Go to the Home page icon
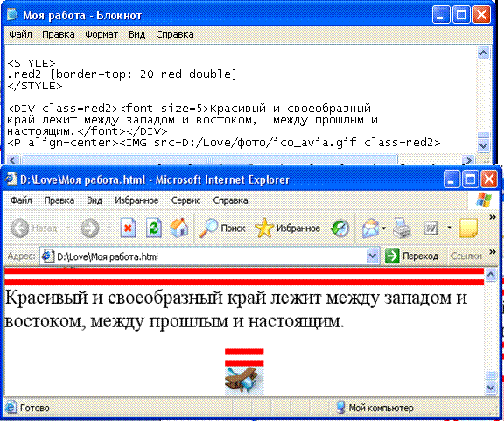504x421 pixels. (x=179, y=228)
